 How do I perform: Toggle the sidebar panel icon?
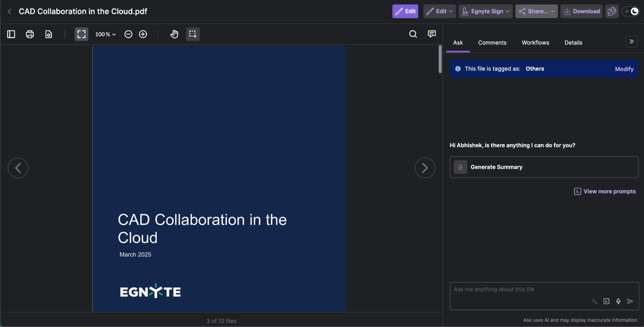coord(11,34)
